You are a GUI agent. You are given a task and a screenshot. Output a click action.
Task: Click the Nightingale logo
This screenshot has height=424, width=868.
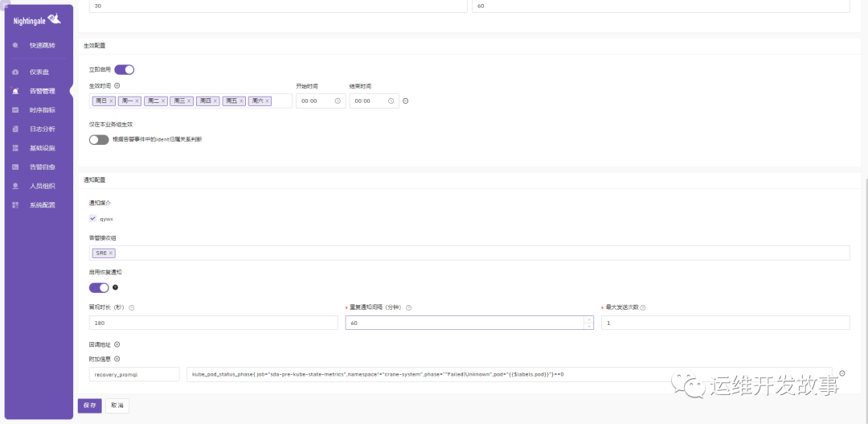click(x=37, y=20)
